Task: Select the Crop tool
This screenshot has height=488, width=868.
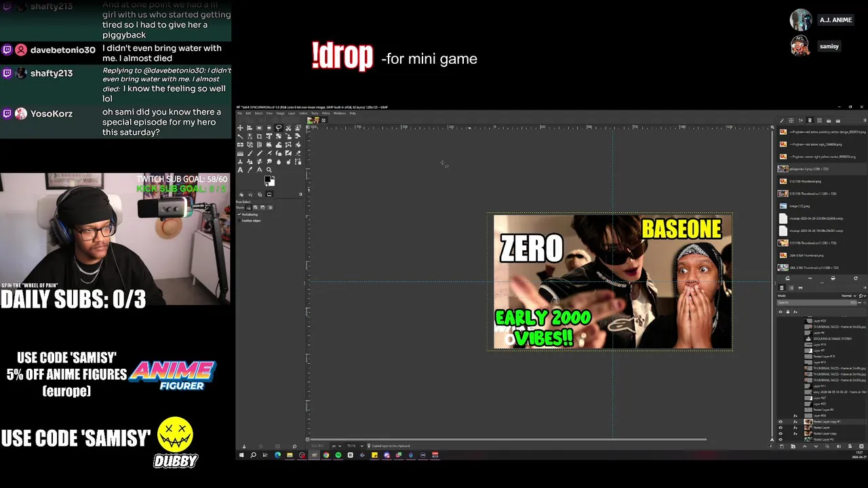Action: click(x=259, y=136)
